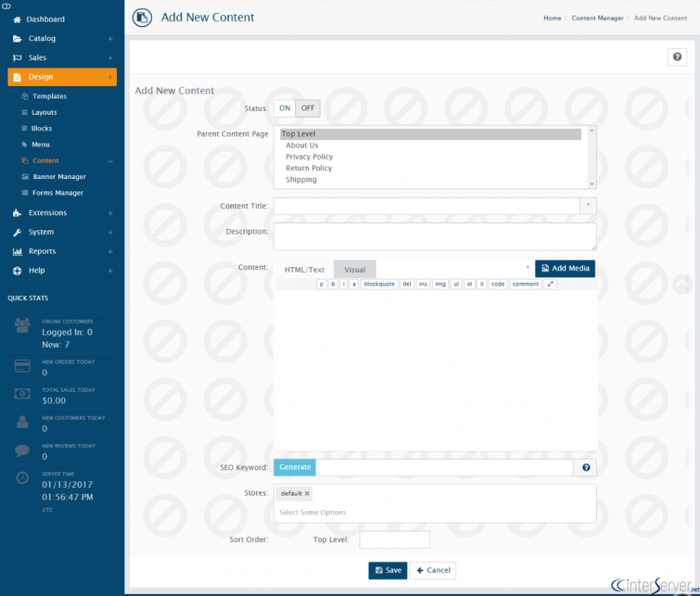The image size is (700, 596).
Task: Click the fullscreen expand editor icon
Action: click(550, 284)
